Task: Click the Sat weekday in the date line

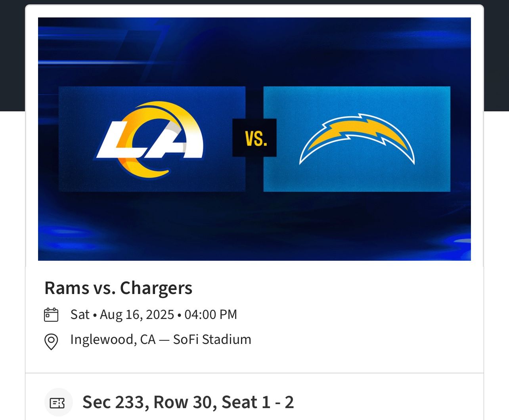Action: tap(80, 315)
